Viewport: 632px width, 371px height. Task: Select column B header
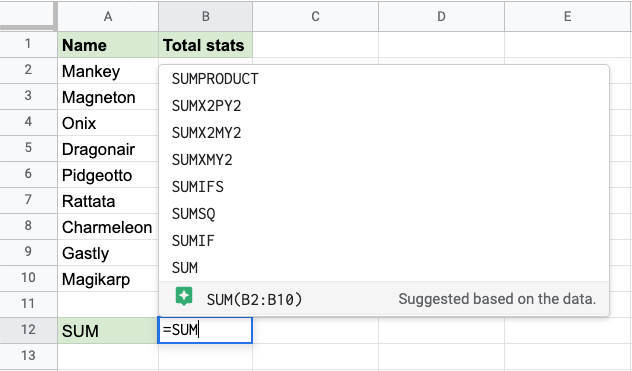pos(206,17)
